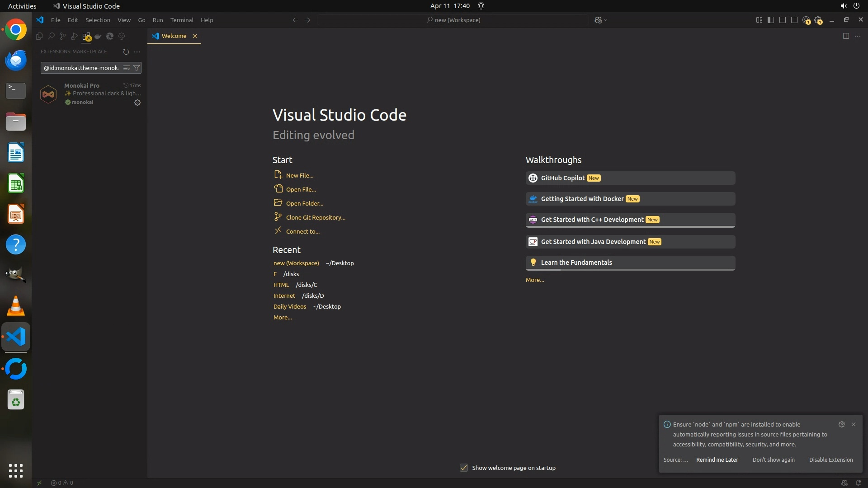Viewport: 868px width, 488px height.
Task: Open the Explorer view in activity bar
Action: (39, 36)
